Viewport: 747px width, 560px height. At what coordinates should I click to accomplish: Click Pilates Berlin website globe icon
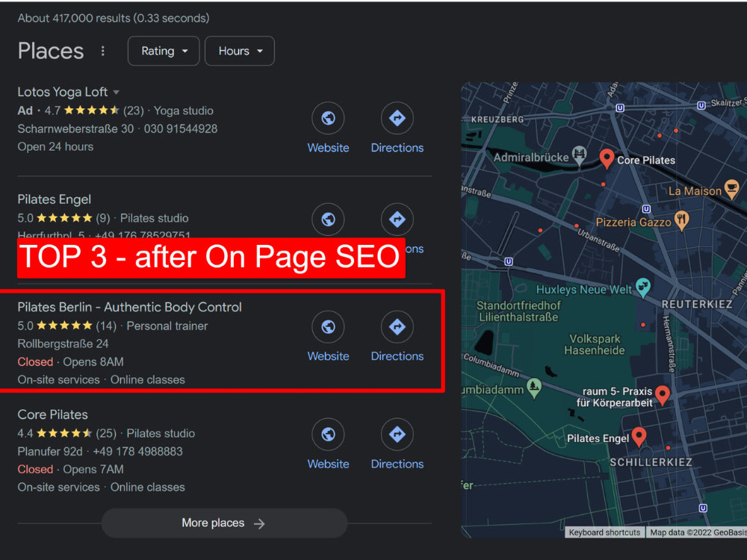point(328,327)
